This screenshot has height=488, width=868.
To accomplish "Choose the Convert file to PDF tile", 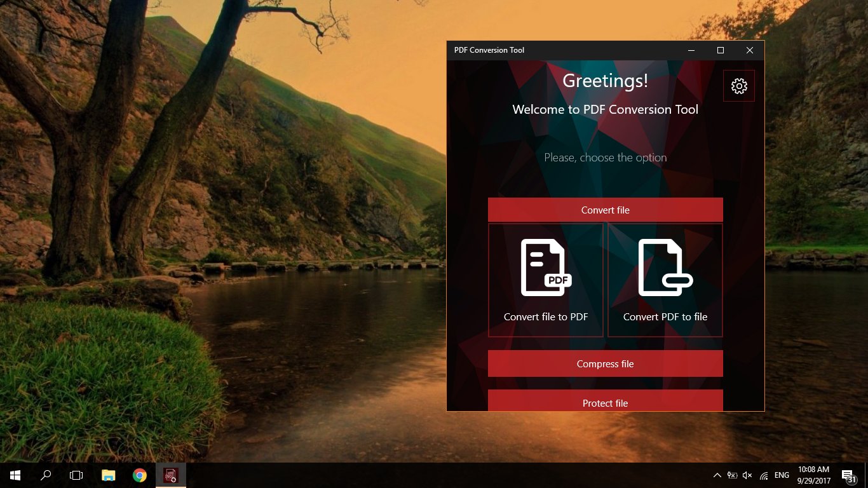I will 546,280.
